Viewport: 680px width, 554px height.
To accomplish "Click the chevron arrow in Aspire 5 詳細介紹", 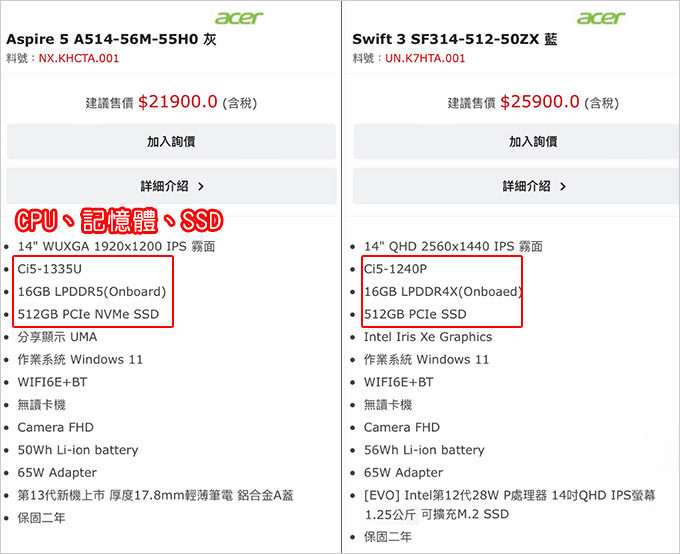I will pos(201,187).
